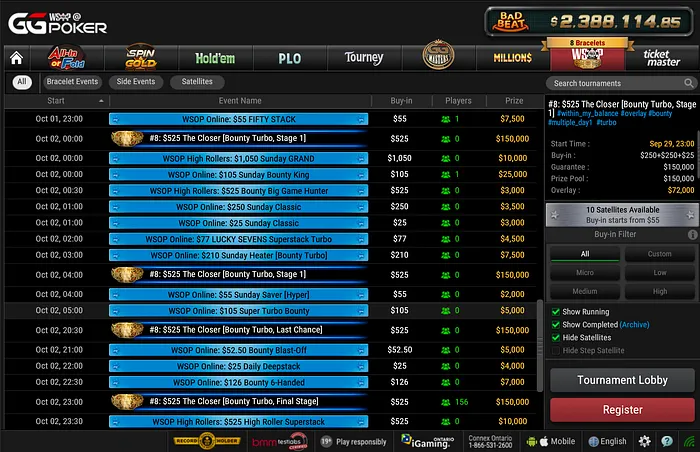
Task: Open settings gear in status bar
Action: point(645,441)
